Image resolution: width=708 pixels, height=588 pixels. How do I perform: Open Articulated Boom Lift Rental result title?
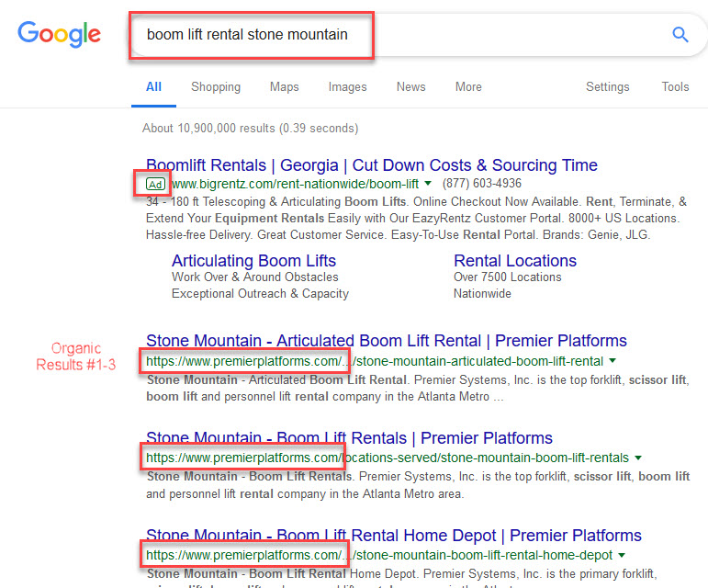click(387, 341)
